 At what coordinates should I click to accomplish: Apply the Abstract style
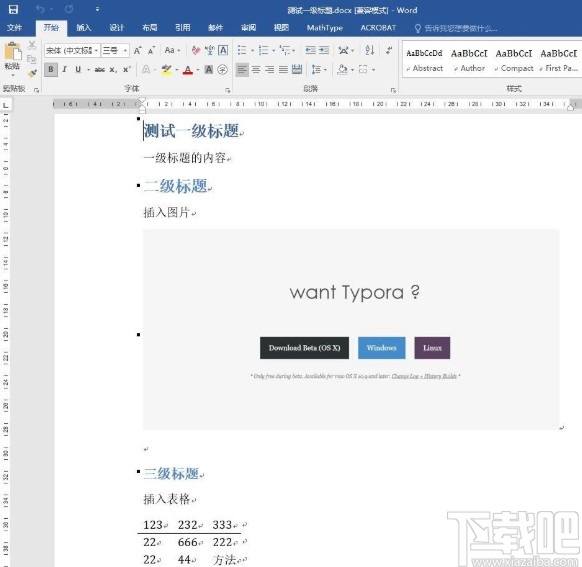424,60
